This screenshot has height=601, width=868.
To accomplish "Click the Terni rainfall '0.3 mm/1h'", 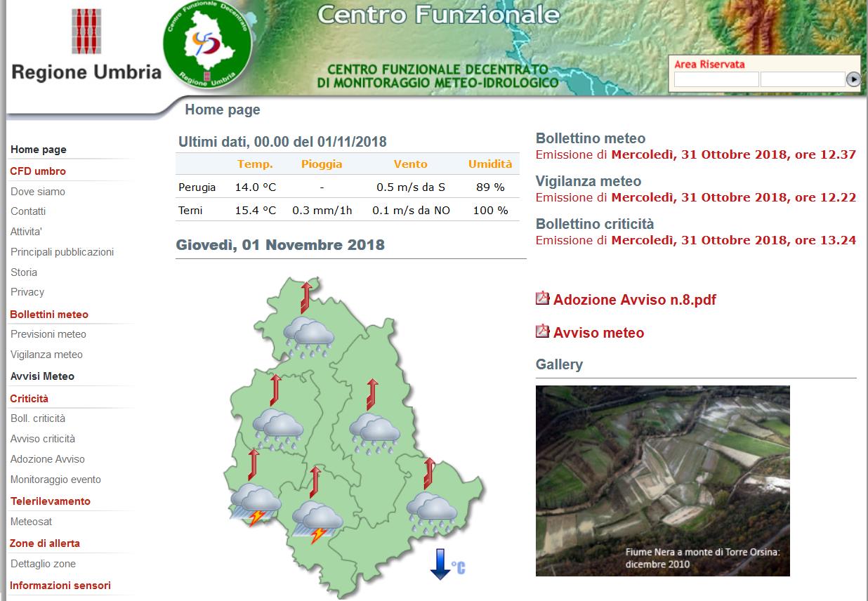I will click(322, 210).
